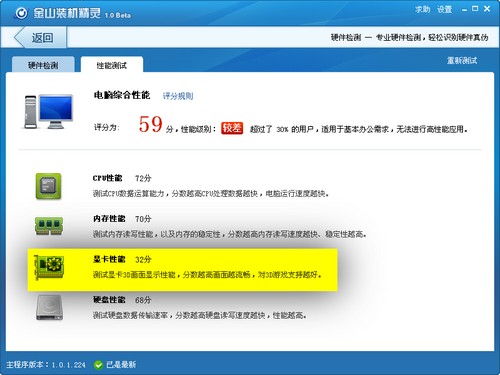
Task: Open the 求助 menu item
Action: coord(422,9)
